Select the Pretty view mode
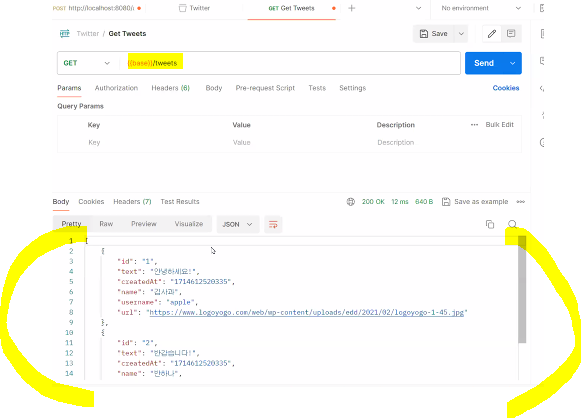This screenshot has width=581, height=418. pos(72,224)
